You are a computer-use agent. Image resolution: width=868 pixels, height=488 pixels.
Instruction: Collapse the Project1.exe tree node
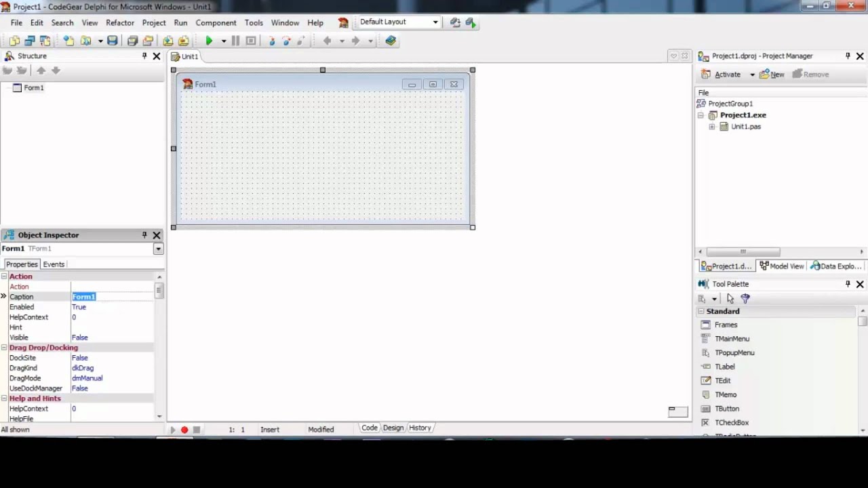[701, 115]
